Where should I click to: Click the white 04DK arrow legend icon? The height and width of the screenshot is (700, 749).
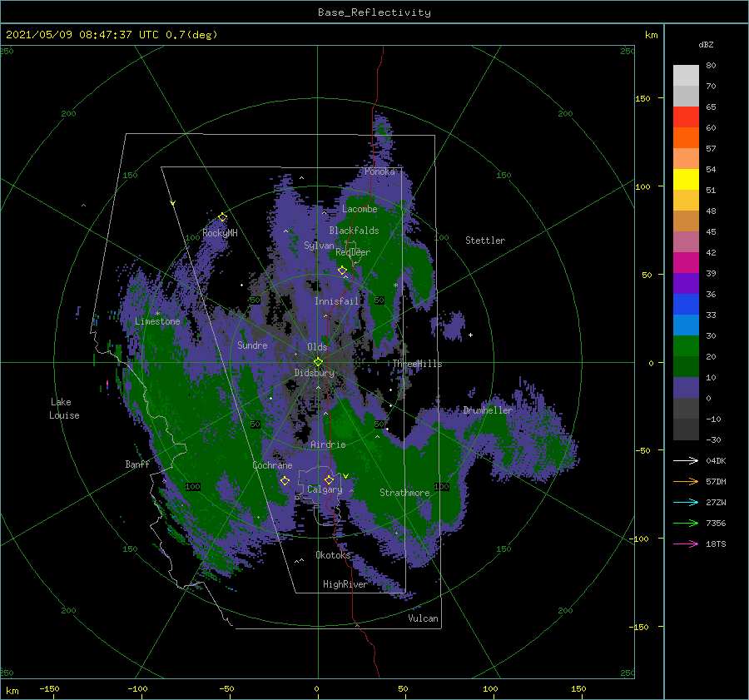point(686,460)
